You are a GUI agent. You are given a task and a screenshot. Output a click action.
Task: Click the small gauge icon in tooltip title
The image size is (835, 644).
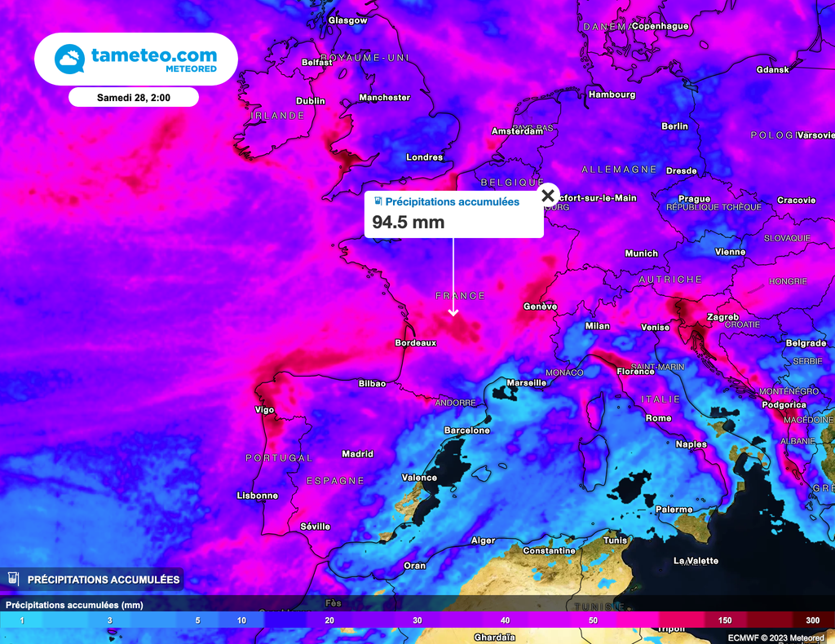pos(378,201)
